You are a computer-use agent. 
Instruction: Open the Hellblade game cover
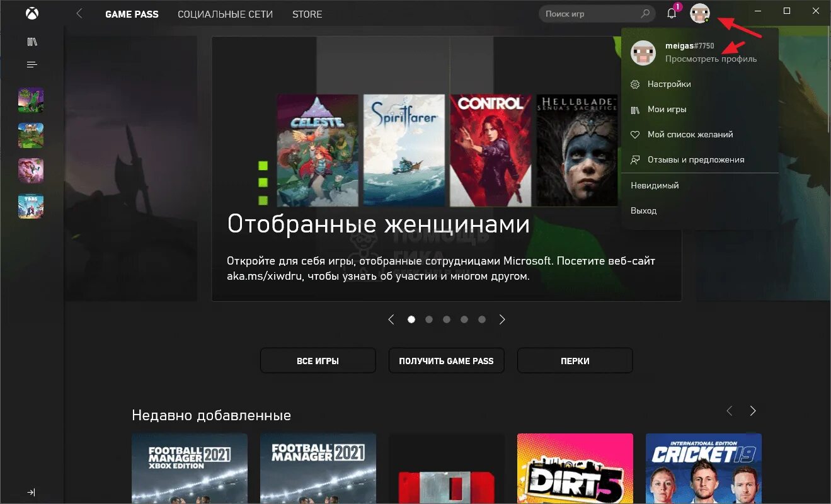577,150
